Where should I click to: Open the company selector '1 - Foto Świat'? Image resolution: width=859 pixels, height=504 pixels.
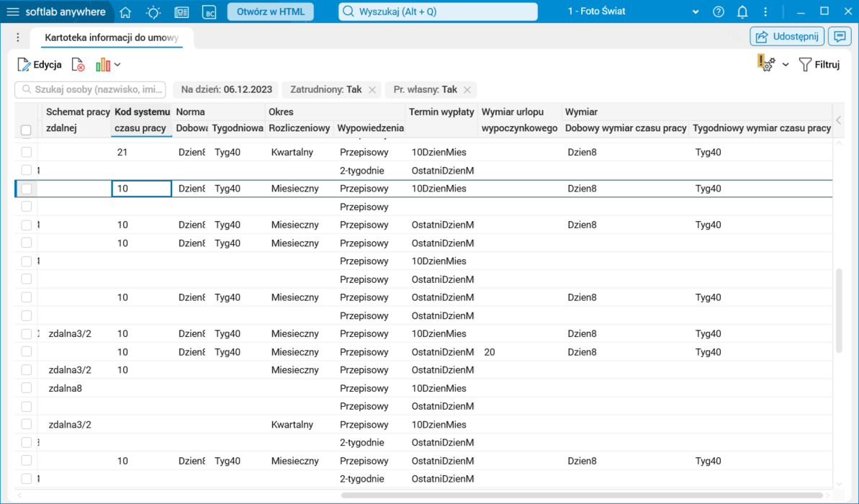[633, 12]
